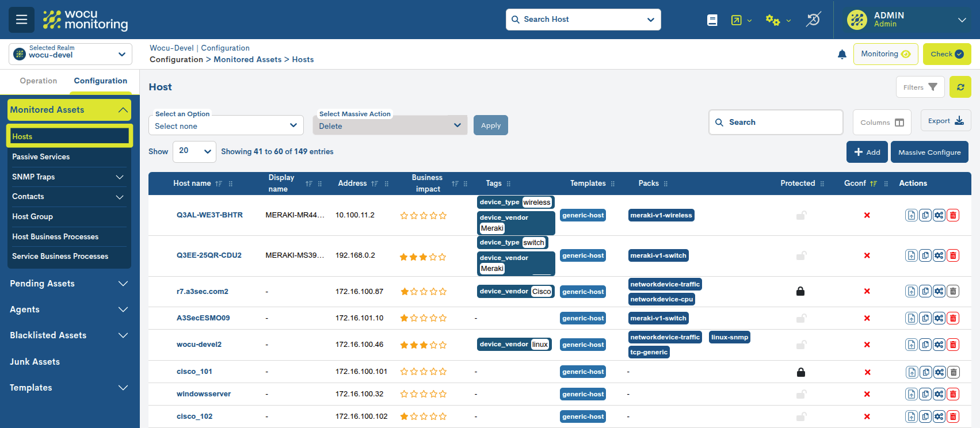
Task: Open Passive Services in the sidebar
Action: click(x=41, y=156)
